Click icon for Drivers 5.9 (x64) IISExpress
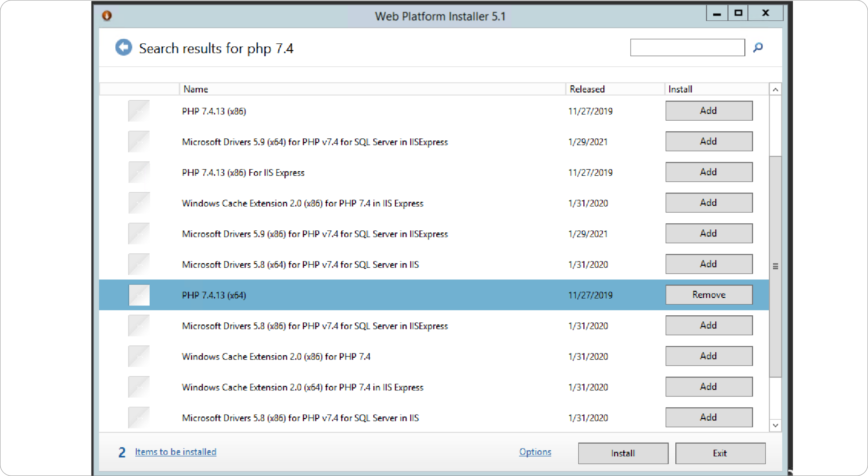The width and height of the screenshot is (868, 476). click(x=139, y=141)
